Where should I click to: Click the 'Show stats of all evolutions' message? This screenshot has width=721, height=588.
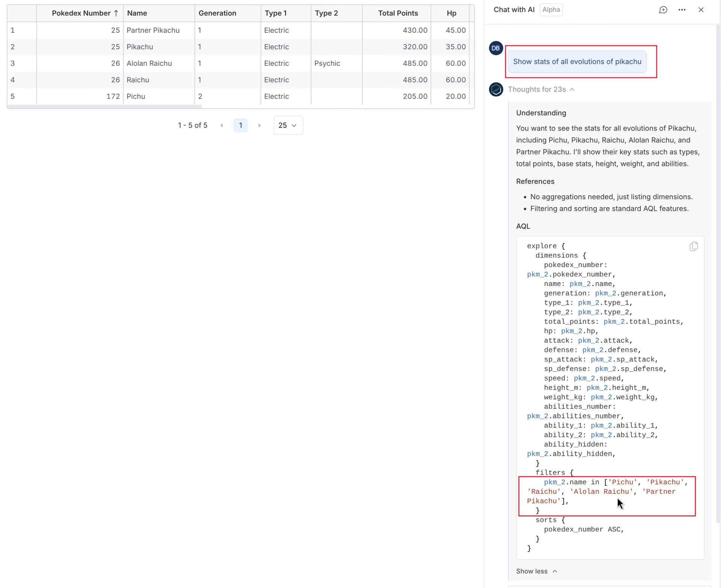[x=577, y=62]
